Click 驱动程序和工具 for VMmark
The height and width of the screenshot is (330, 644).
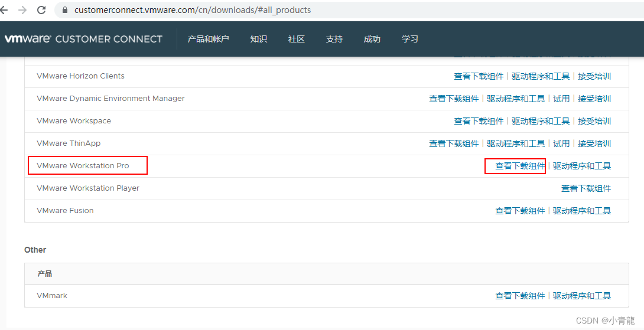[x=582, y=296]
